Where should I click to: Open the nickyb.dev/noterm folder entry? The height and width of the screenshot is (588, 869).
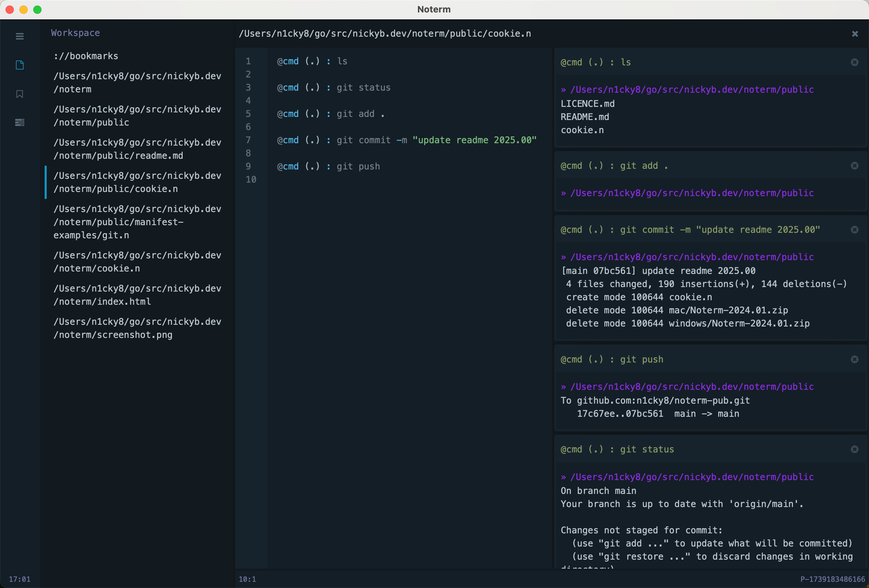point(137,83)
